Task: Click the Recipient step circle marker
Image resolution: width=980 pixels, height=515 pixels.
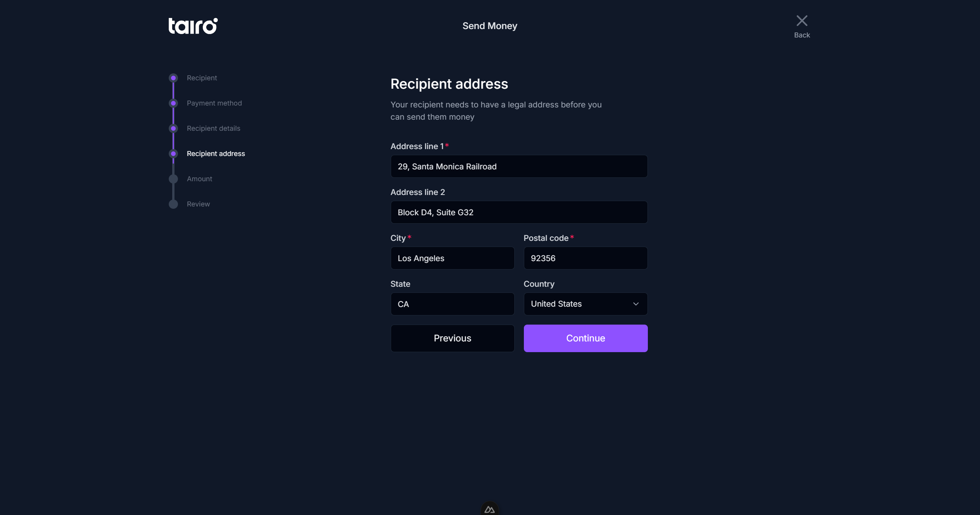Action: pyautogui.click(x=173, y=78)
